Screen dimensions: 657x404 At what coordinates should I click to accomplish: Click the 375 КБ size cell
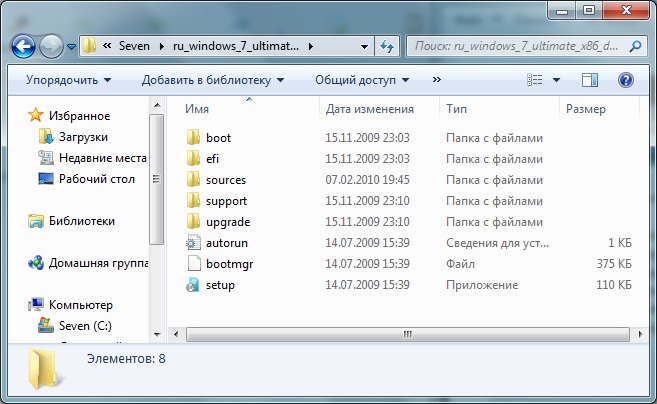614,264
